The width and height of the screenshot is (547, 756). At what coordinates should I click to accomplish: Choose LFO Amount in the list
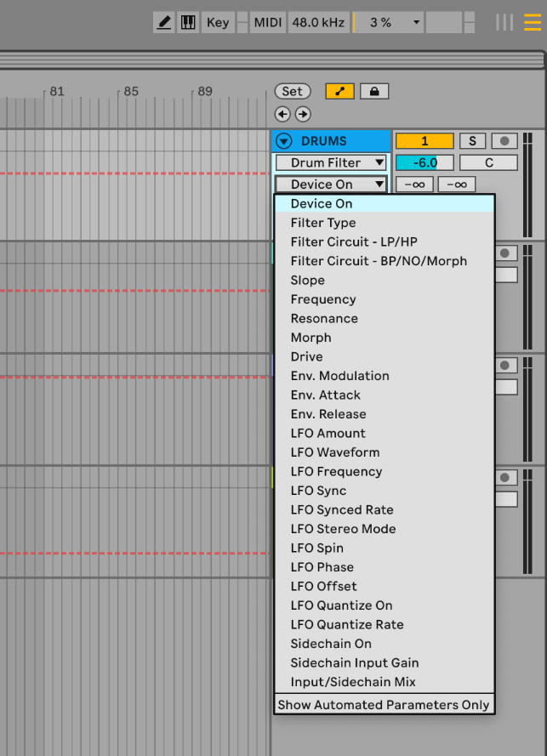tap(328, 433)
